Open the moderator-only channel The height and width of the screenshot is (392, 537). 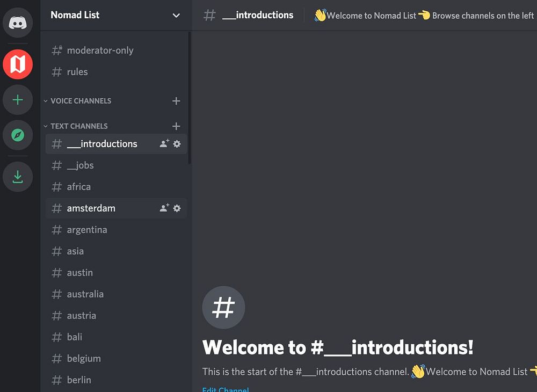pyautogui.click(x=116, y=50)
